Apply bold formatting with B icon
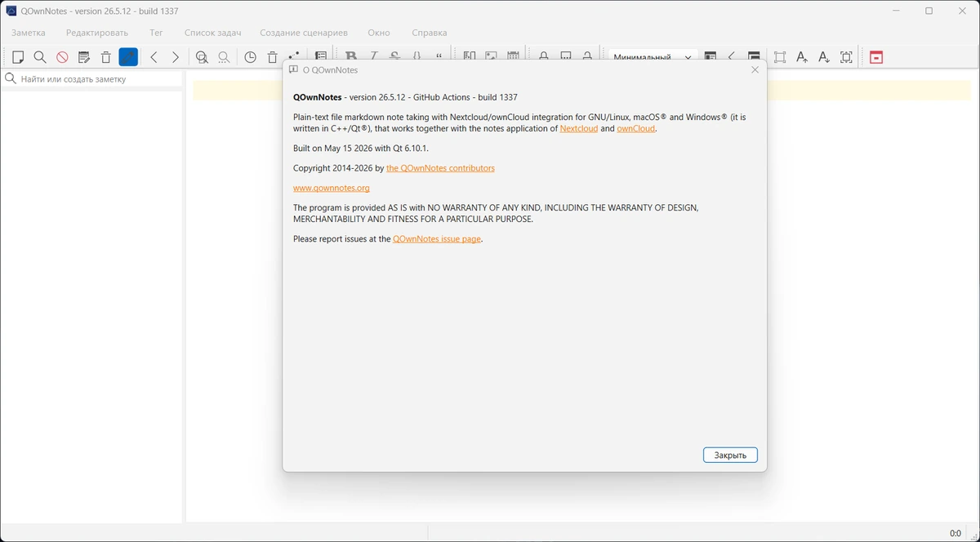 (351, 57)
